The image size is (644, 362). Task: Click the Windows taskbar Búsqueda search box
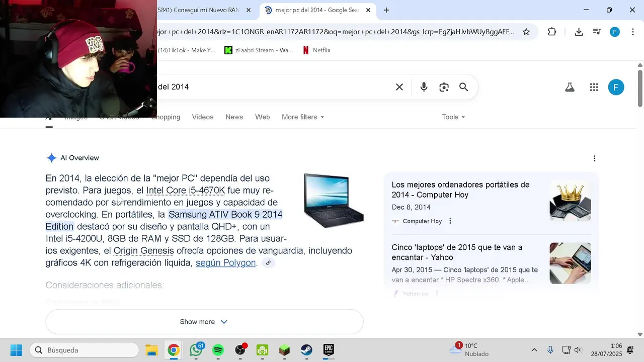point(84,350)
